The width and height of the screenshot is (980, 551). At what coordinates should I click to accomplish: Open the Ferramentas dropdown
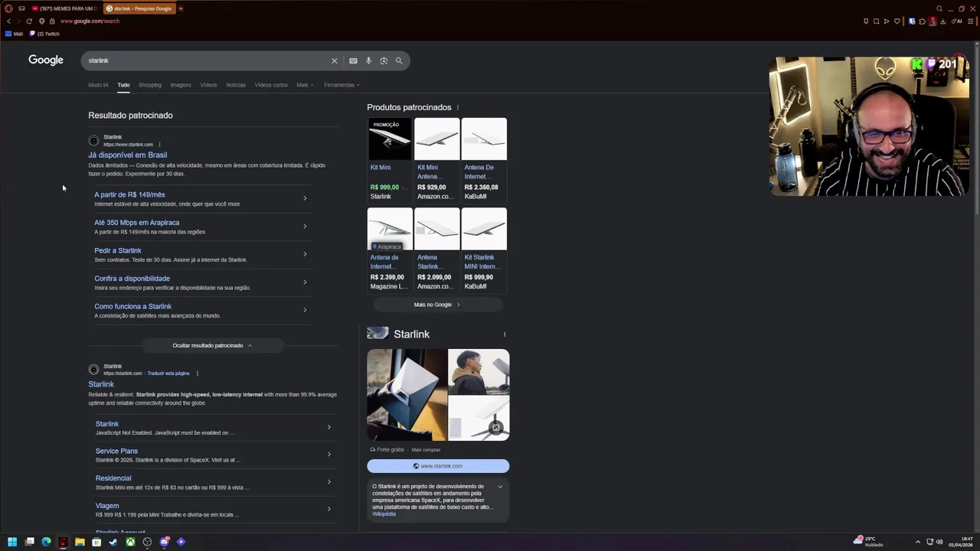341,85
